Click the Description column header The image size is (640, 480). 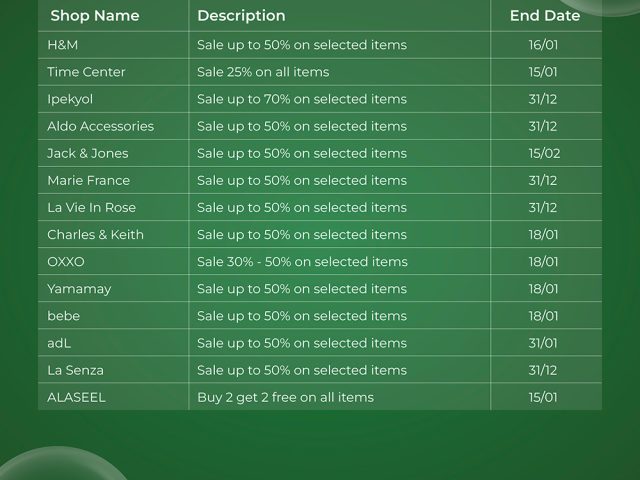point(241,16)
